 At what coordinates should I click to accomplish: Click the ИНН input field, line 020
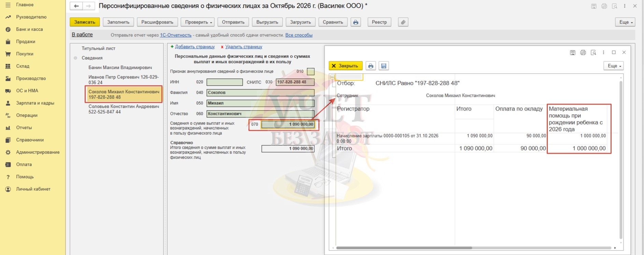[x=225, y=82]
